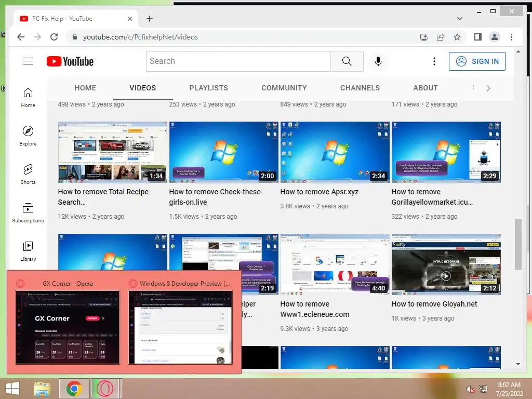The width and height of the screenshot is (532, 399).
Task: Select the VIDEOS channel tab
Action: 142,88
